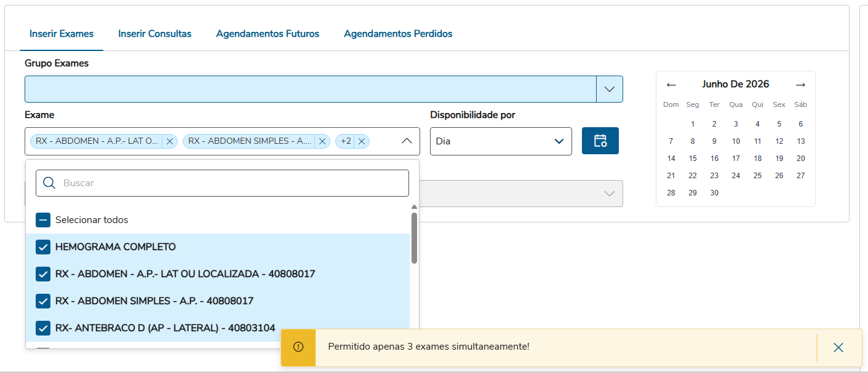Remove the RX - ABDOMEN - A.P.- LAT chip
Image resolution: width=868 pixels, height=373 pixels.
tap(170, 141)
